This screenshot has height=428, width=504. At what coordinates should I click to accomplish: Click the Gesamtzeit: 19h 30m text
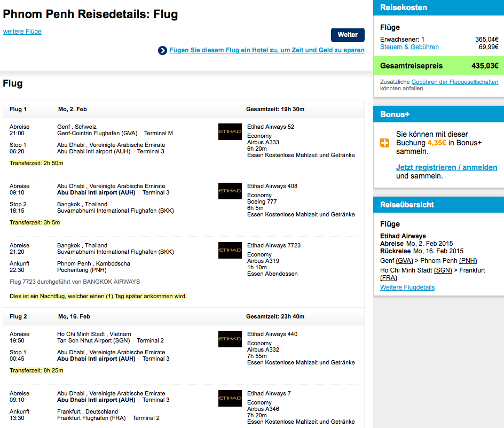pyautogui.click(x=275, y=109)
